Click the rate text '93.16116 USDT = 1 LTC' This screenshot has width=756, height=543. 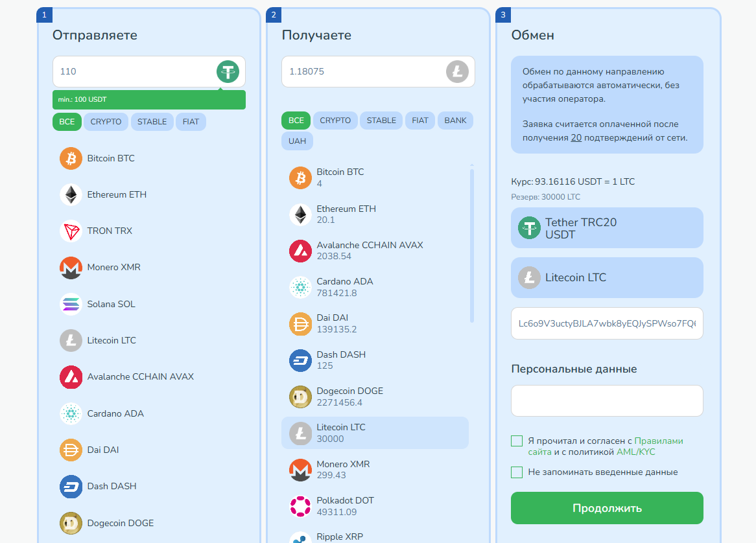[x=585, y=181]
